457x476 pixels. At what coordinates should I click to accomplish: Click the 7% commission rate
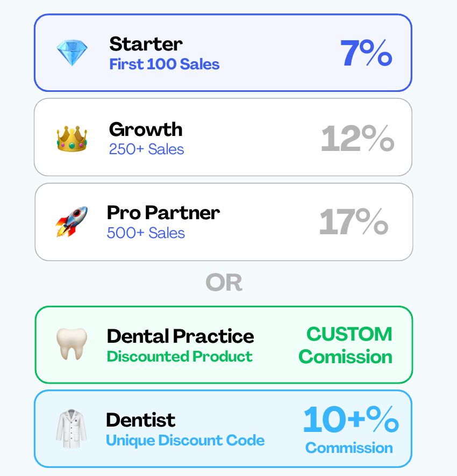[366, 53]
